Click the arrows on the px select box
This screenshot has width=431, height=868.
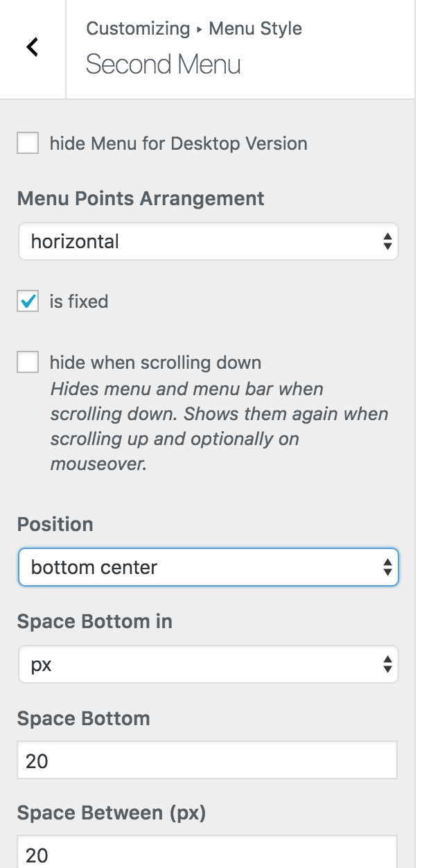(387, 665)
